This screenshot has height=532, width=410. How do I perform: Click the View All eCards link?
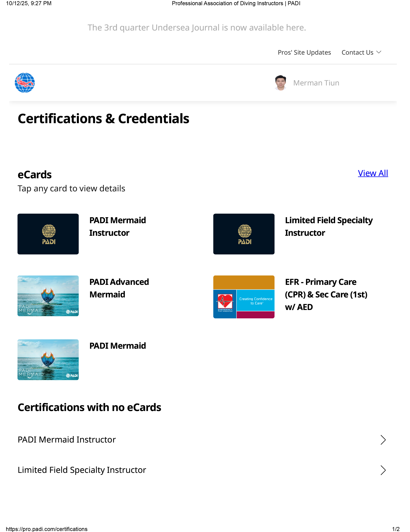[373, 173]
